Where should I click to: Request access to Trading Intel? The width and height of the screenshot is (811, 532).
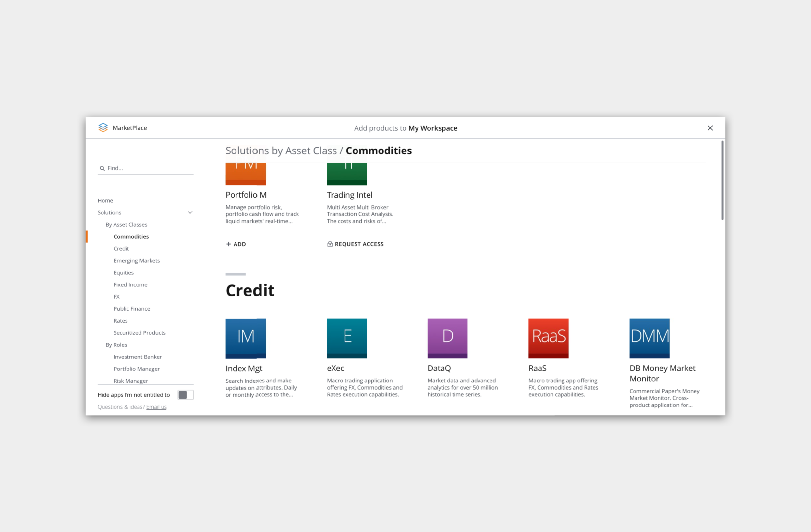(x=355, y=244)
